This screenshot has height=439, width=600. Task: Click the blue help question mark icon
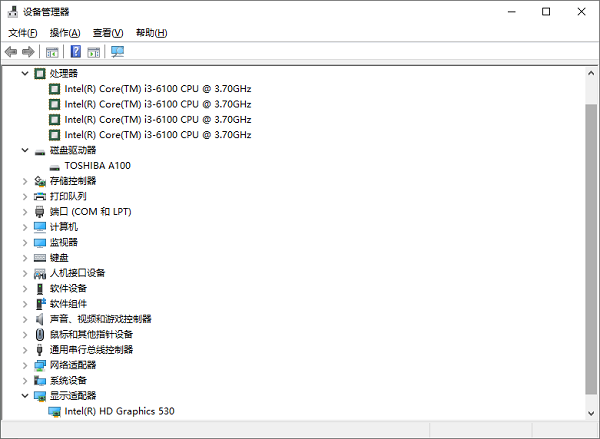coord(75,52)
